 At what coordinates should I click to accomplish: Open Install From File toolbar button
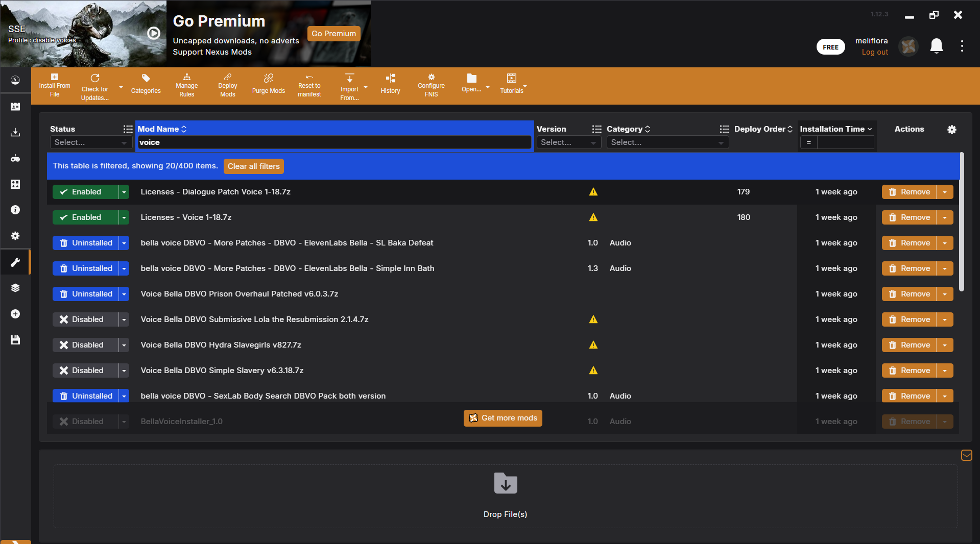55,85
